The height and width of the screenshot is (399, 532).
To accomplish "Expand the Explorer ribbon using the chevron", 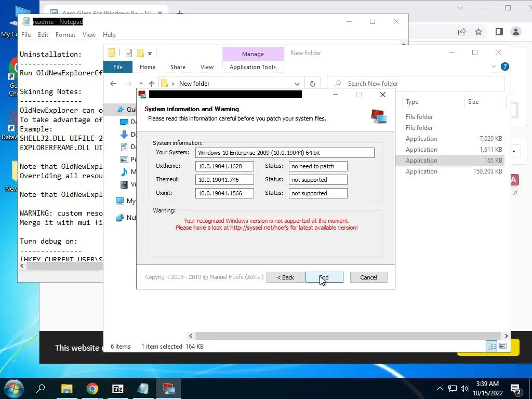I will click(494, 66).
